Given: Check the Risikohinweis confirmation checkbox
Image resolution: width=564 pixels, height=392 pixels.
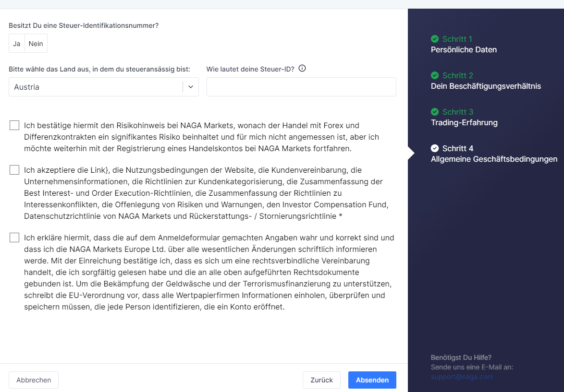Looking at the screenshot, I should point(14,126).
